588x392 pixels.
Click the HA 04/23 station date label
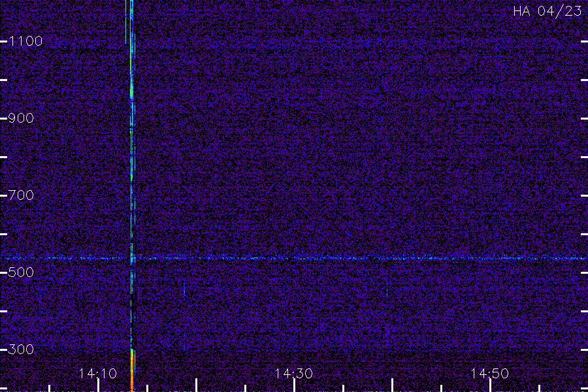tap(547, 11)
